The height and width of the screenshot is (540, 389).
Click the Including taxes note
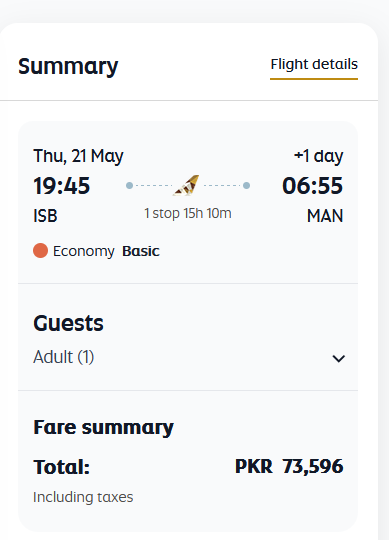(x=83, y=497)
